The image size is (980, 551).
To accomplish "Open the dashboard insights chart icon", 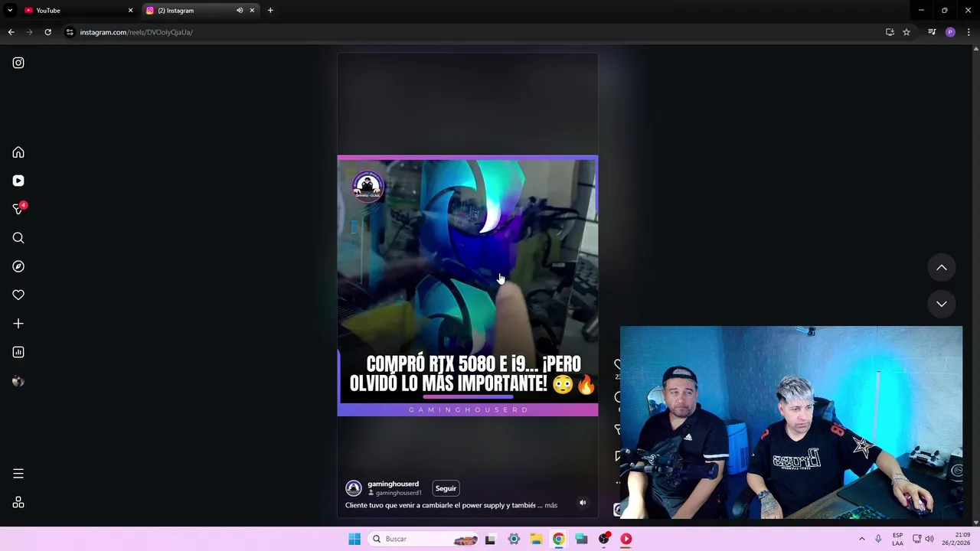I will pos(18,352).
